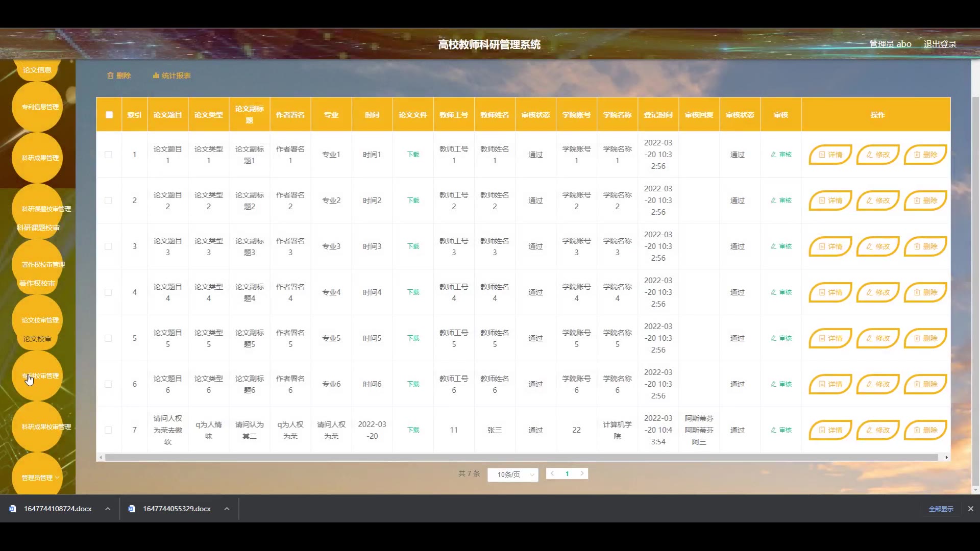The image size is (980, 551).
Task: Check the checkbox for row 7
Action: point(108,430)
